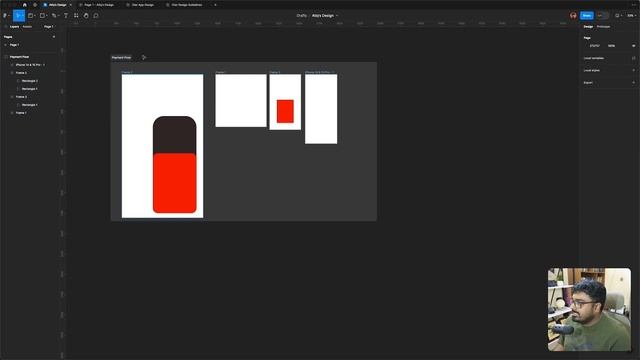Open dropdown arrow beside Rectangle tool
640x360 pixels.
pos(47,16)
